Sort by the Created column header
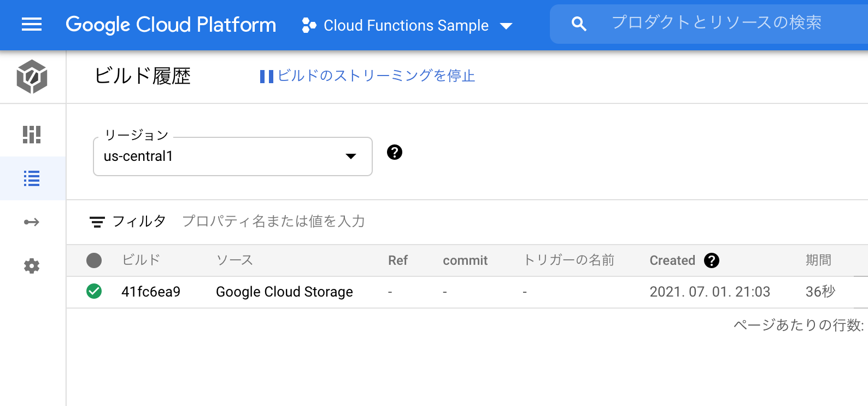 672,260
